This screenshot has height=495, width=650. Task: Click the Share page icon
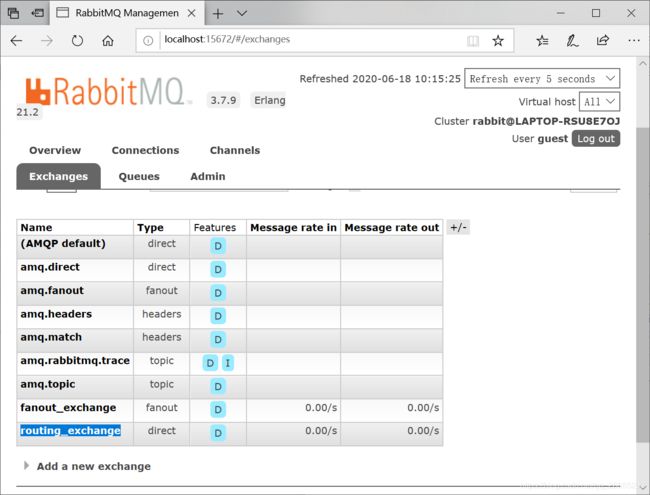pos(603,40)
